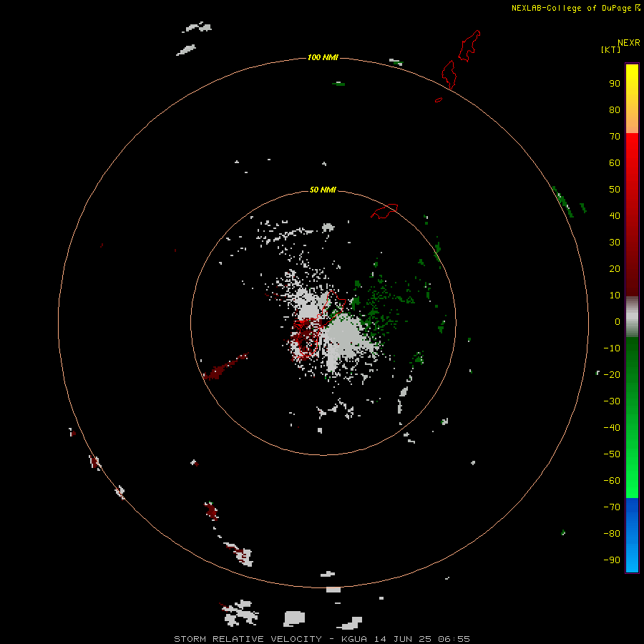Viewport: 644px width, 644px height.
Task: Click the '-70' value on the velocity scale
Action: coord(612,507)
